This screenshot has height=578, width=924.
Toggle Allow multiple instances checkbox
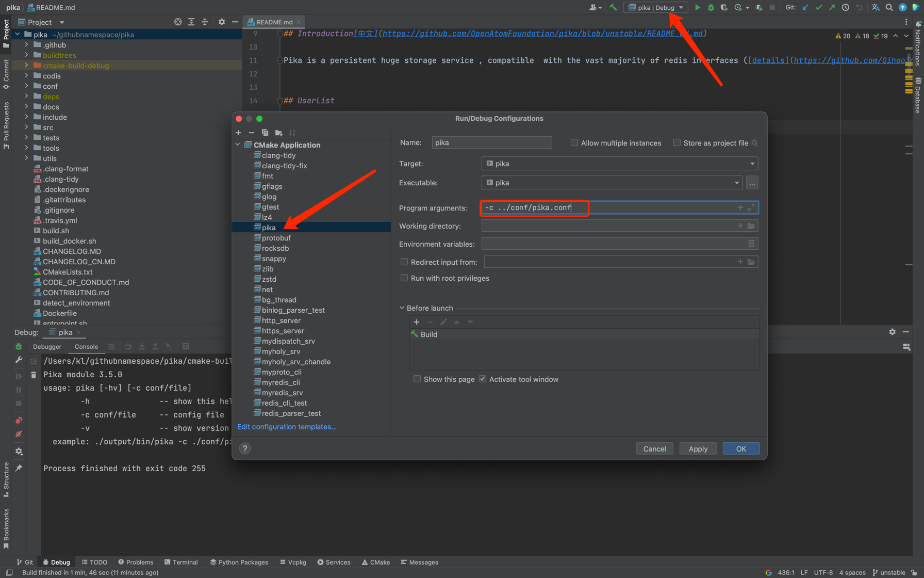pyautogui.click(x=574, y=143)
